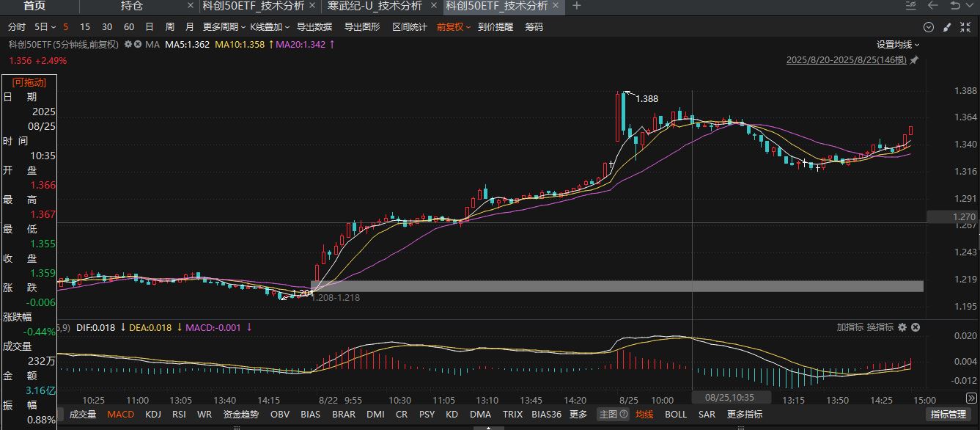Open the 前复权 dropdown
The width and height of the screenshot is (980, 430).
coord(454,27)
